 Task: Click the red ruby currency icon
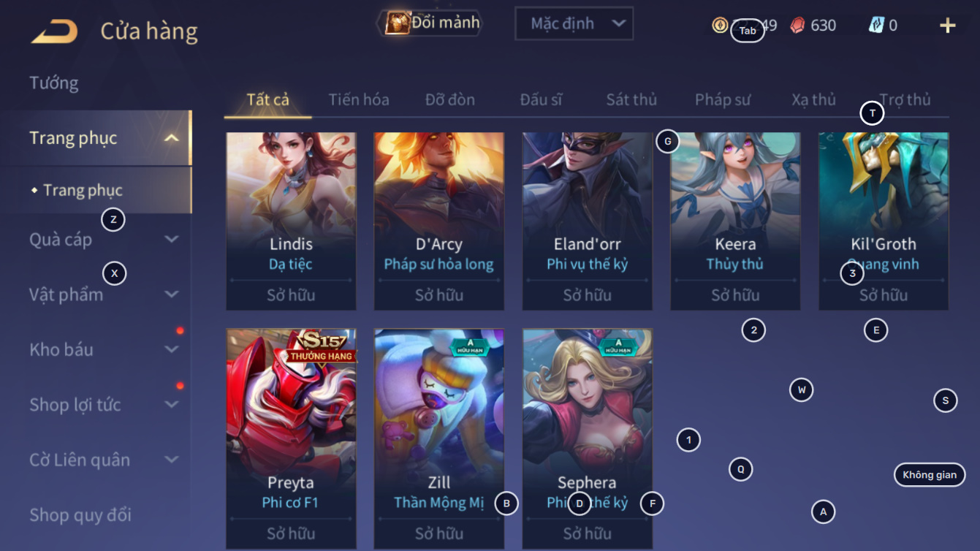click(x=797, y=26)
